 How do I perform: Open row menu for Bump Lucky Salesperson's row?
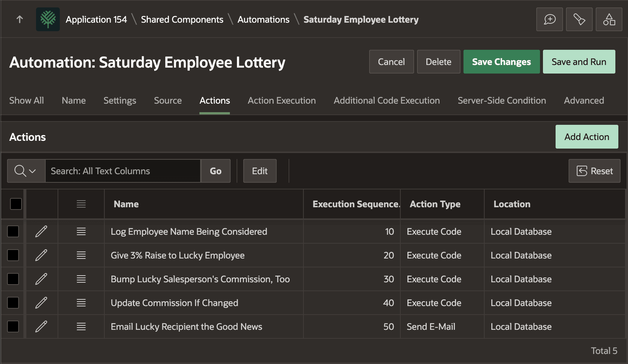tap(81, 279)
